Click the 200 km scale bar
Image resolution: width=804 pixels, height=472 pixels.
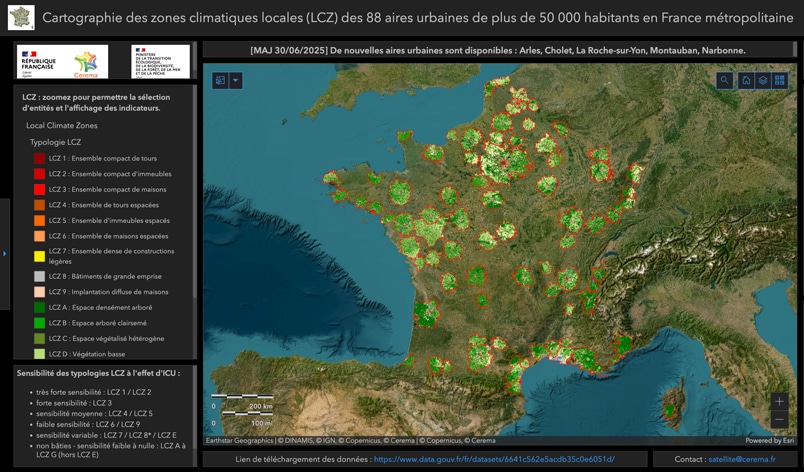(242, 401)
